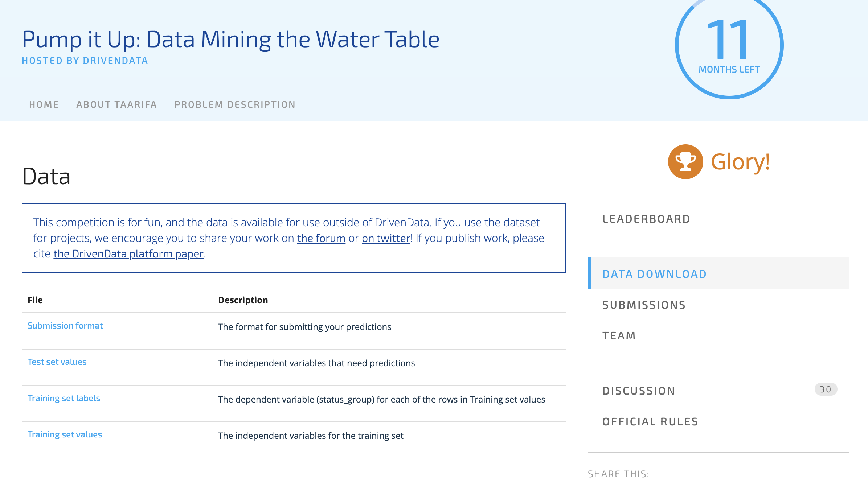The image size is (868, 499).
Task: View the Leaderboard in sidebar
Action: [x=646, y=219]
